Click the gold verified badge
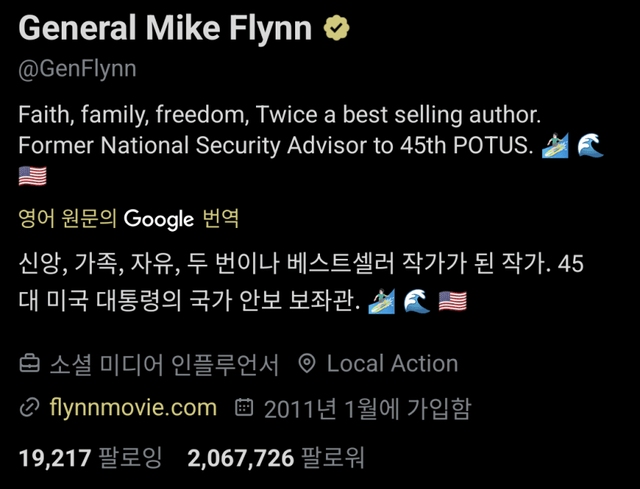640x489 pixels. click(x=335, y=30)
